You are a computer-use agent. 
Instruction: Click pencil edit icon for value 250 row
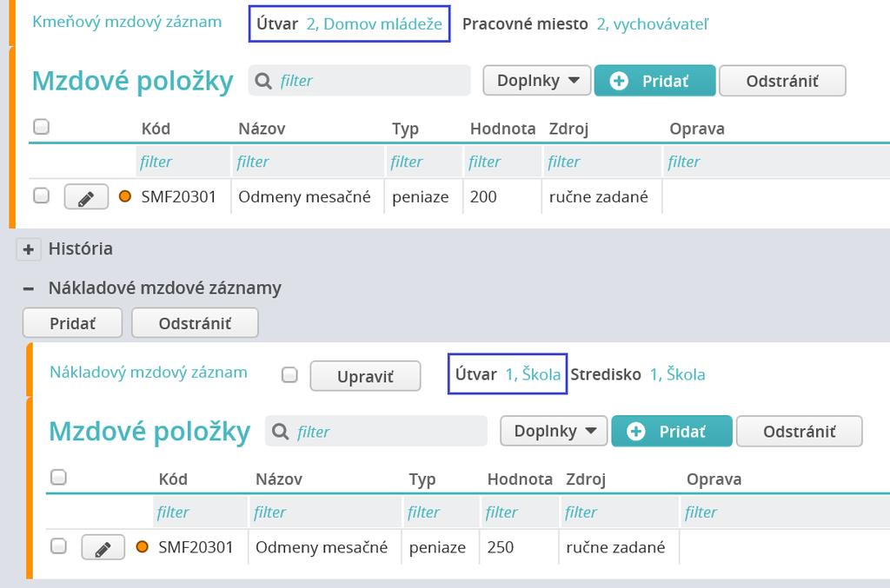pos(103,547)
